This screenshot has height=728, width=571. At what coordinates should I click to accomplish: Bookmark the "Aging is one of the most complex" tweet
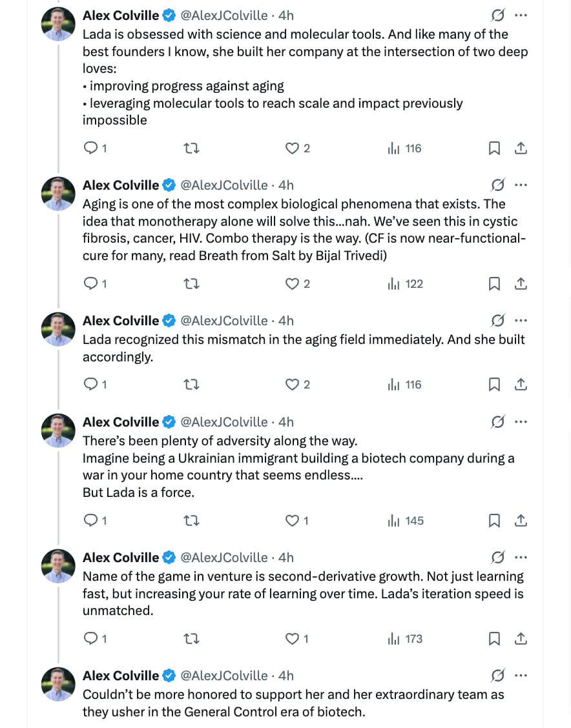point(494,284)
